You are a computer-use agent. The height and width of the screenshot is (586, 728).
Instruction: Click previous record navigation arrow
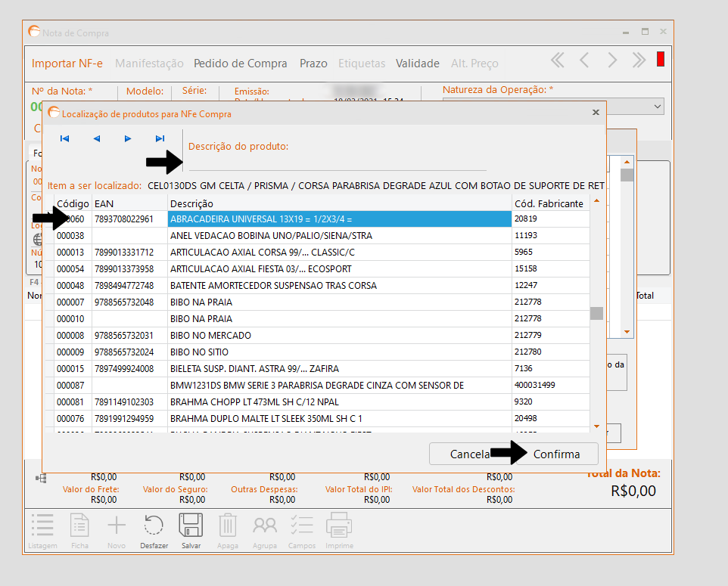(x=97, y=138)
